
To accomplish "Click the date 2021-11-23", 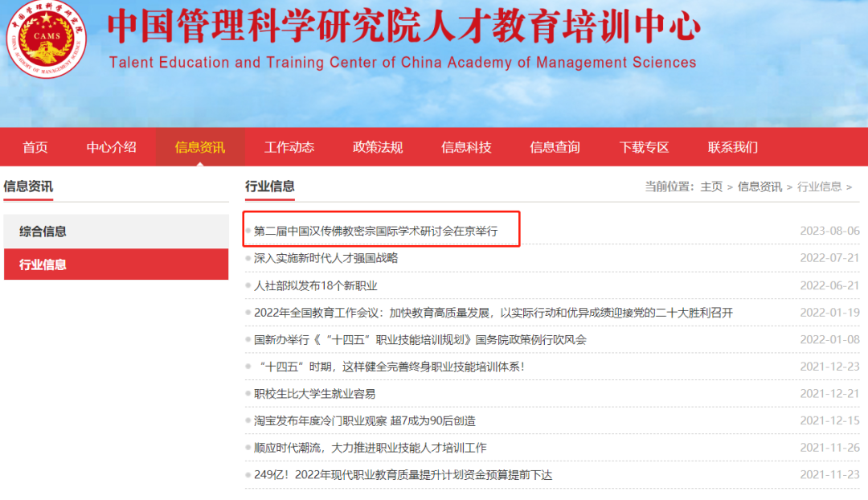I will [829, 475].
